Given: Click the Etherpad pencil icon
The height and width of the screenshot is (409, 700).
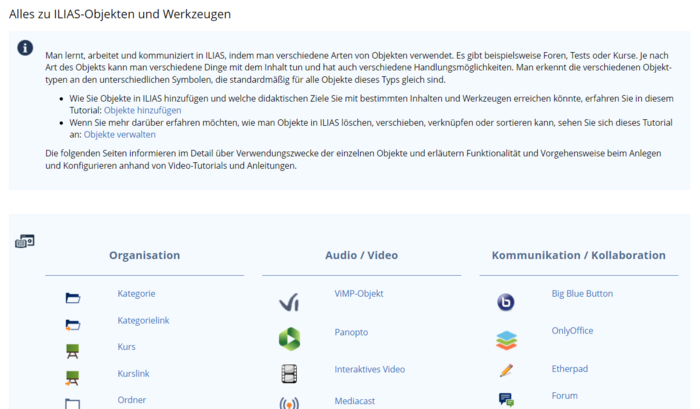Looking at the screenshot, I should [506, 371].
